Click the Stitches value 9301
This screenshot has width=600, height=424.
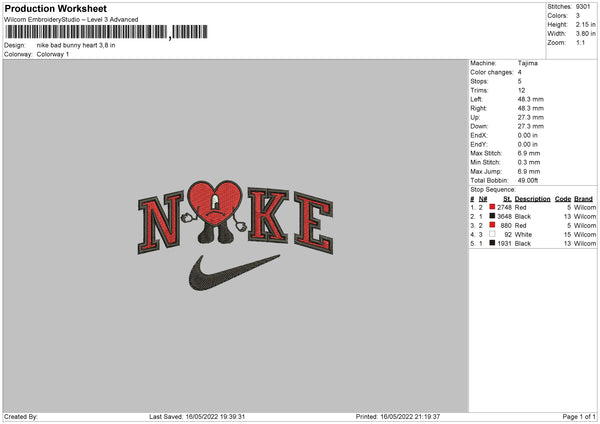click(583, 7)
